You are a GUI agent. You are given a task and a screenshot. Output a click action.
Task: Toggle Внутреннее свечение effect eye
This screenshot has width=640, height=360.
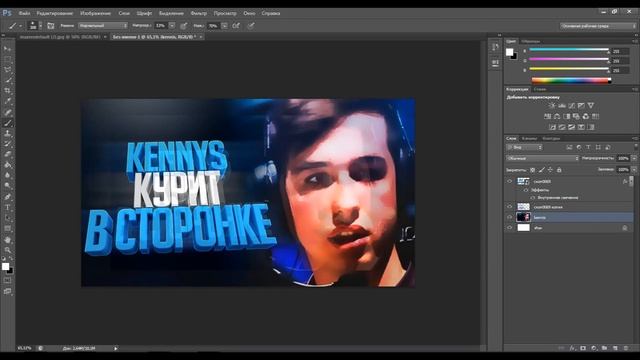[x=533, y=198]
